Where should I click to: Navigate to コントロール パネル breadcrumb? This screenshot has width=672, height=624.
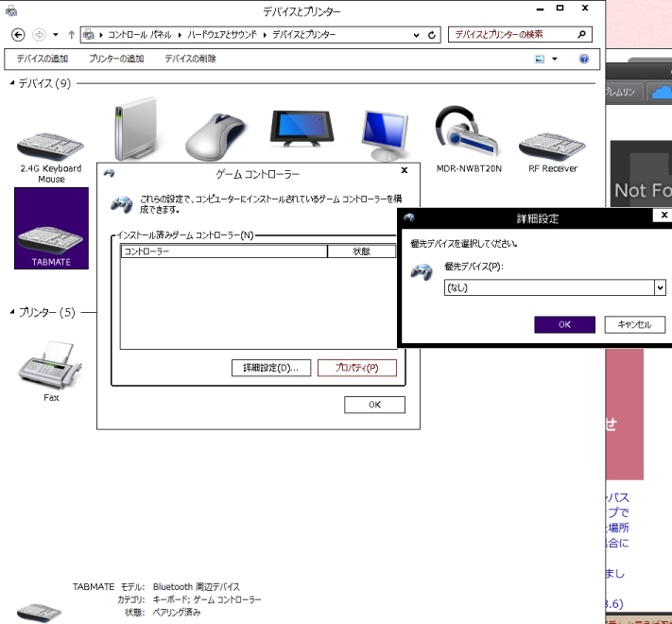[140, 35]
